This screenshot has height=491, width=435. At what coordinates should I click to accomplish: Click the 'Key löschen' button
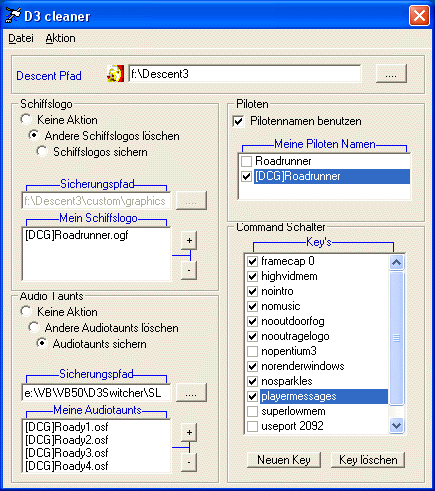click(x=368, y=460)
